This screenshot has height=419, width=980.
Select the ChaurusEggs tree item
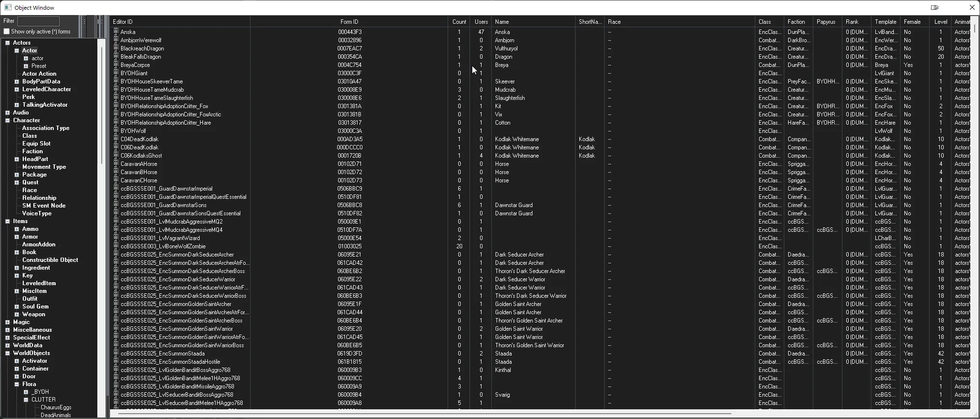(x=56, y=407)
